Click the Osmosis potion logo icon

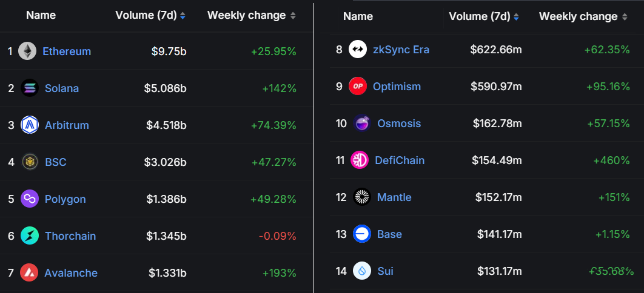click(362, 123)
